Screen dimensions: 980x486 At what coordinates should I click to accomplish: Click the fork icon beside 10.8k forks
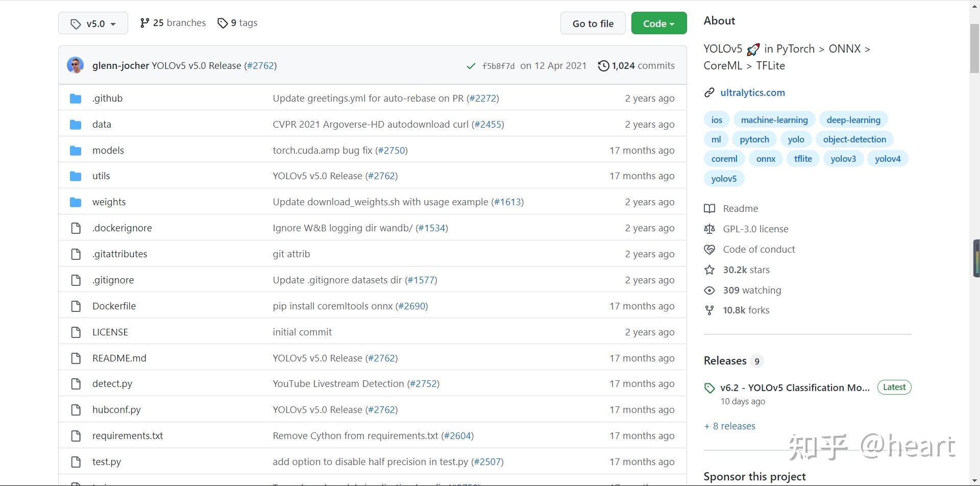coord(709,310)
